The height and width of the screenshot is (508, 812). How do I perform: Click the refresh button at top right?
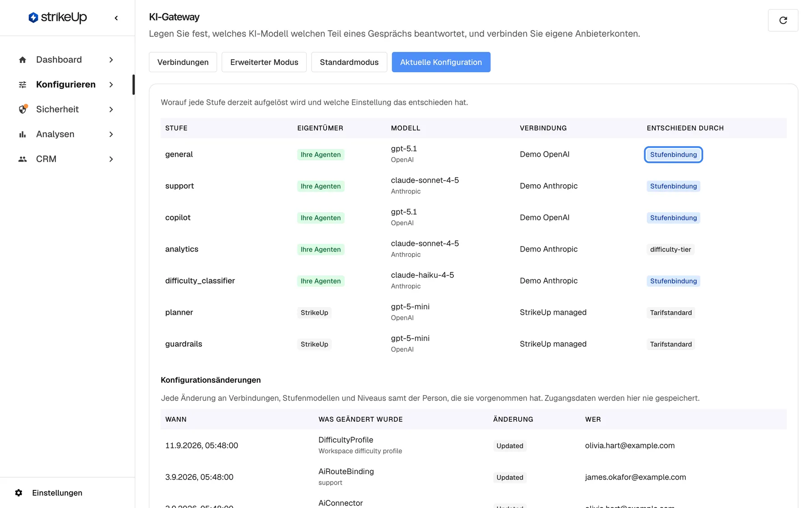pyautogui.click(x=783, y=20)
